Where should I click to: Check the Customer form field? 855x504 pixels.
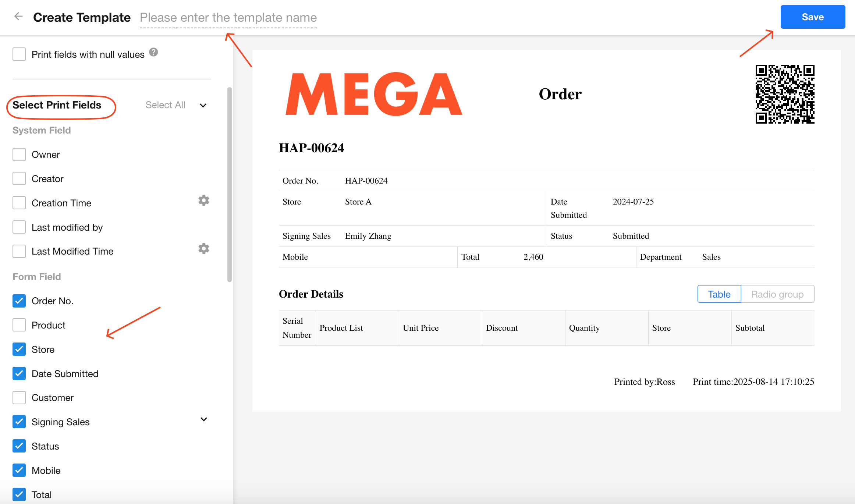[x=19, y=398]
